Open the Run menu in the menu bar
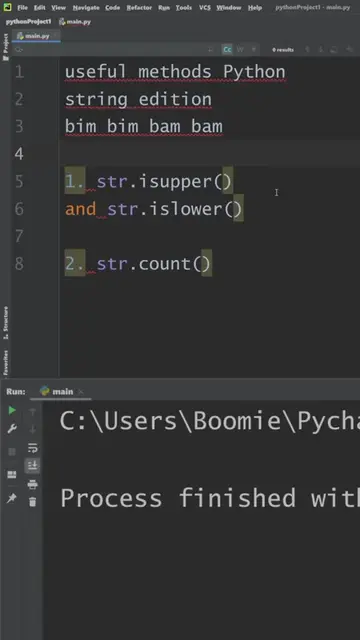The width and height of the screenshot is (360, 640). click(164, 8)
